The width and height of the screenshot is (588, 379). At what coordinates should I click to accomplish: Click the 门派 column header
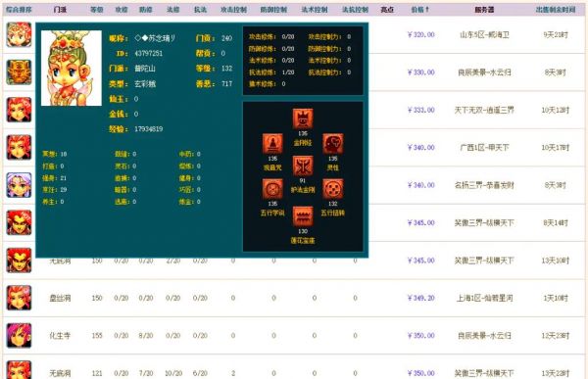click(60, 10)
